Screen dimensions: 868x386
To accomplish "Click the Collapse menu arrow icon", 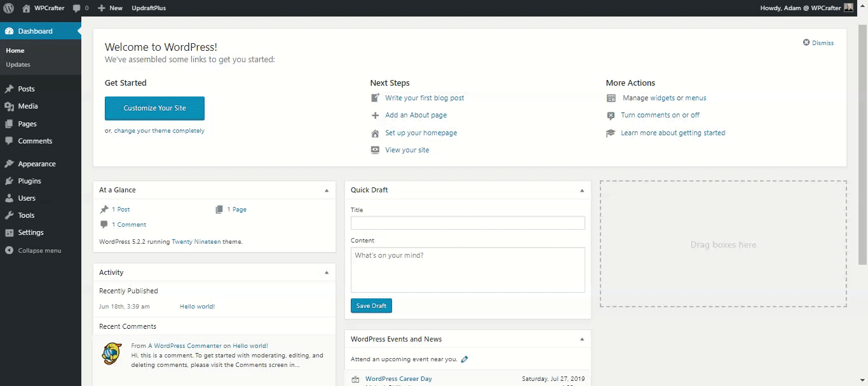I will 9,250.
